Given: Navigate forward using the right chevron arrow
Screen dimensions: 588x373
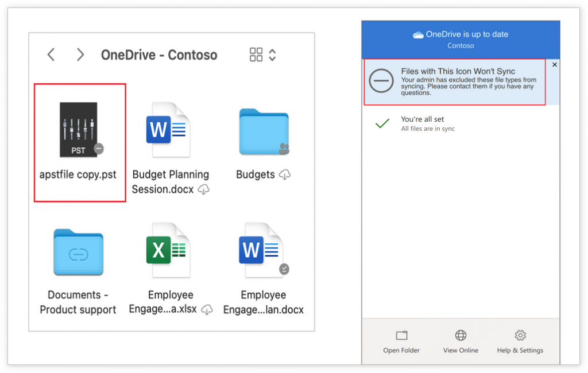Looking at the screenshot, I should [80, 54].
